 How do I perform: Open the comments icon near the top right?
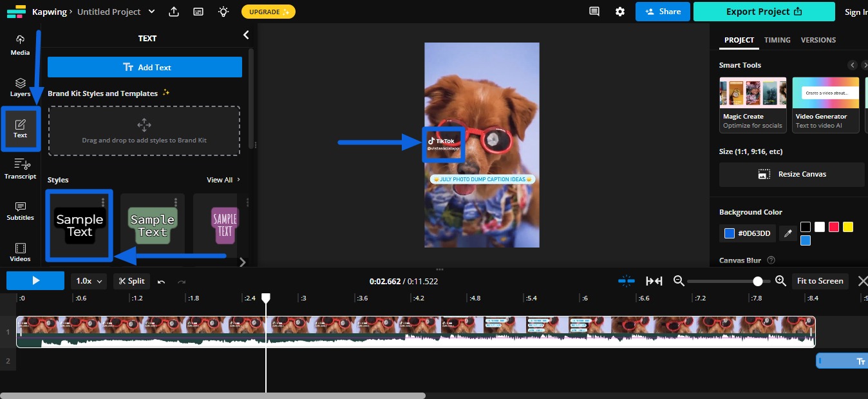(596, 11)
